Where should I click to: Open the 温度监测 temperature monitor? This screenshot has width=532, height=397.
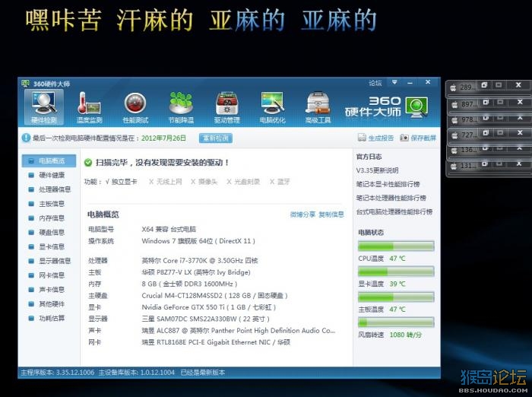(x=89, y=107)
